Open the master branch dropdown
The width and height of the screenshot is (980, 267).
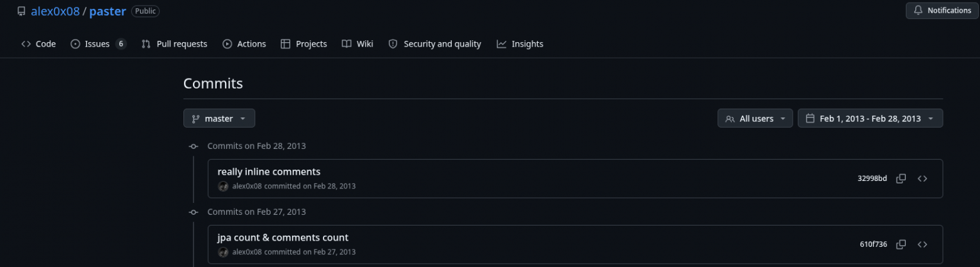point(219,119)
